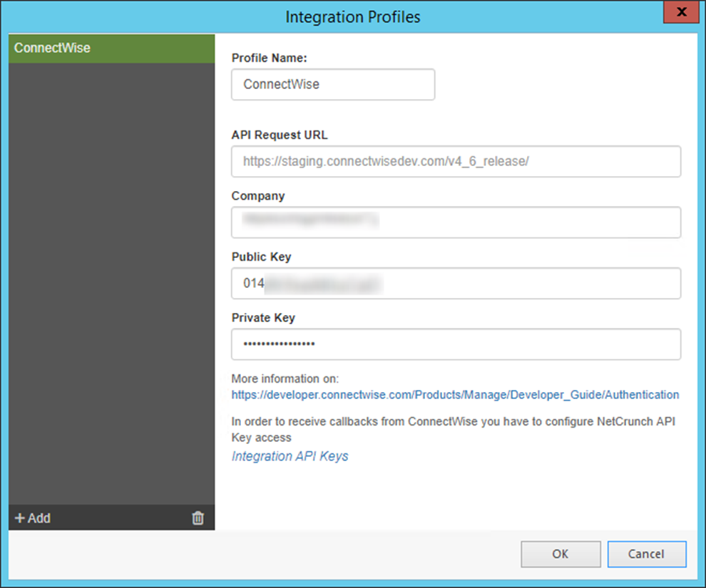The height and width of the screenshot is (588, 706).
Task: Delete profile using the trash icon
Action: coord(198,518)
